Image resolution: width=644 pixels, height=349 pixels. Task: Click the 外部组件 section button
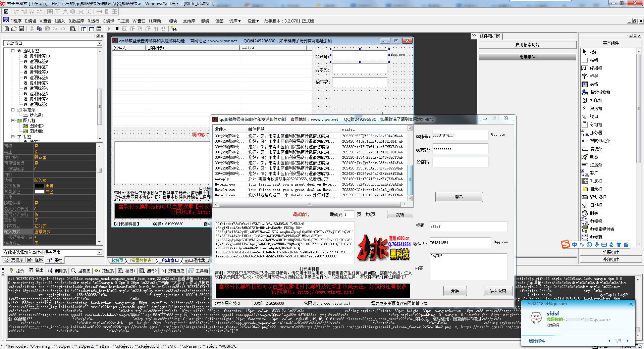click(611, 259)
